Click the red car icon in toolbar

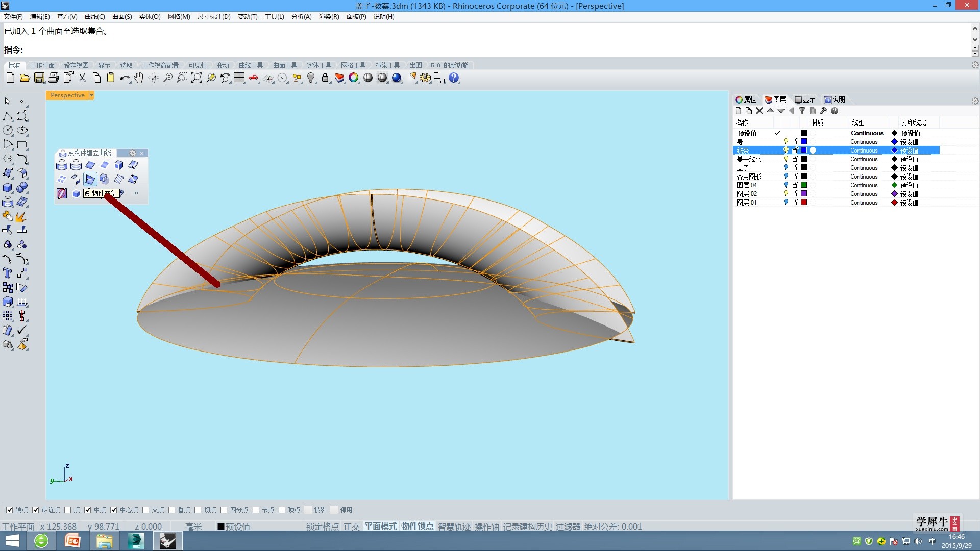pyautogui.click(x=254, y=78)
